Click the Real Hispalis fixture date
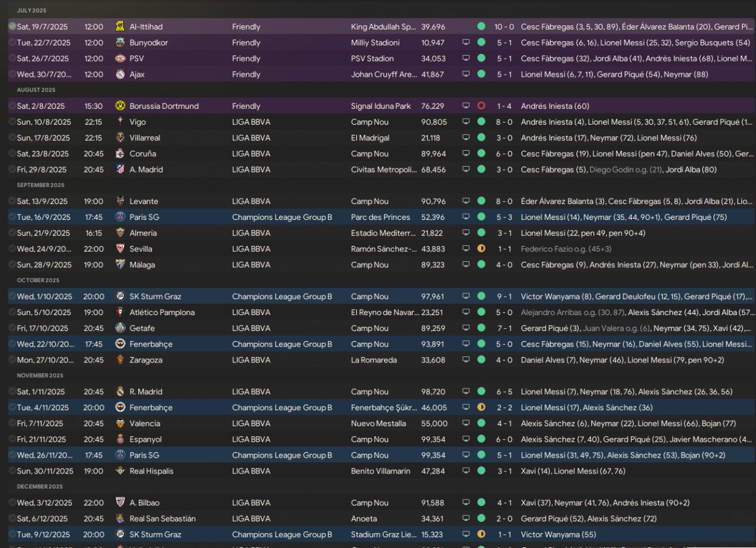 (45, 471)
